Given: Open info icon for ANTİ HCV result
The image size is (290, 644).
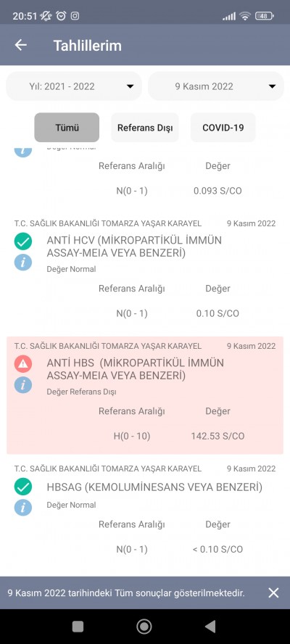Looking at the screenshot, I should pos(23,262).
